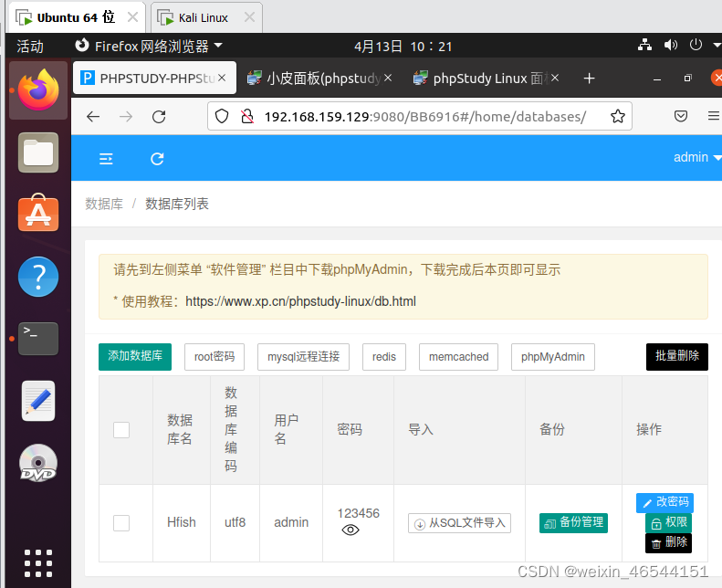Switch to the Ubuntu 64 位 VM tab

coord(76,17)
